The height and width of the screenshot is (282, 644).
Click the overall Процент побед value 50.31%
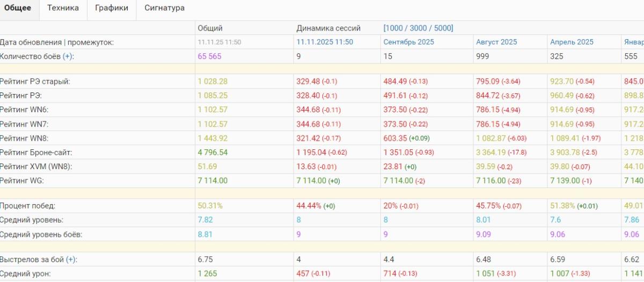tap(210, 206)
